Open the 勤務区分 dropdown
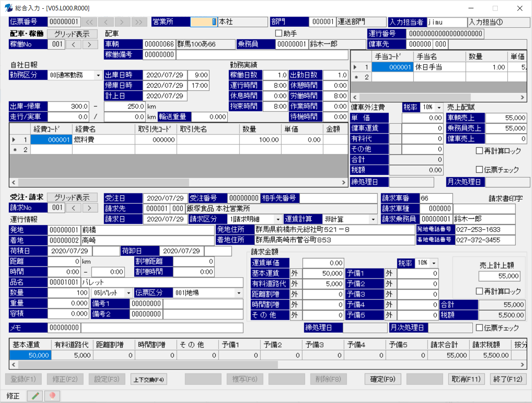 point(99,75)
